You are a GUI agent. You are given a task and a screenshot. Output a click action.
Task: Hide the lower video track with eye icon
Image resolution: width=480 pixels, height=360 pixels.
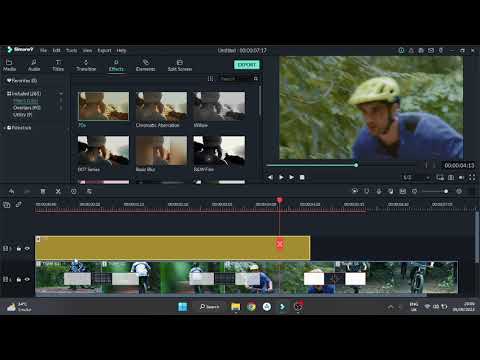27,279
